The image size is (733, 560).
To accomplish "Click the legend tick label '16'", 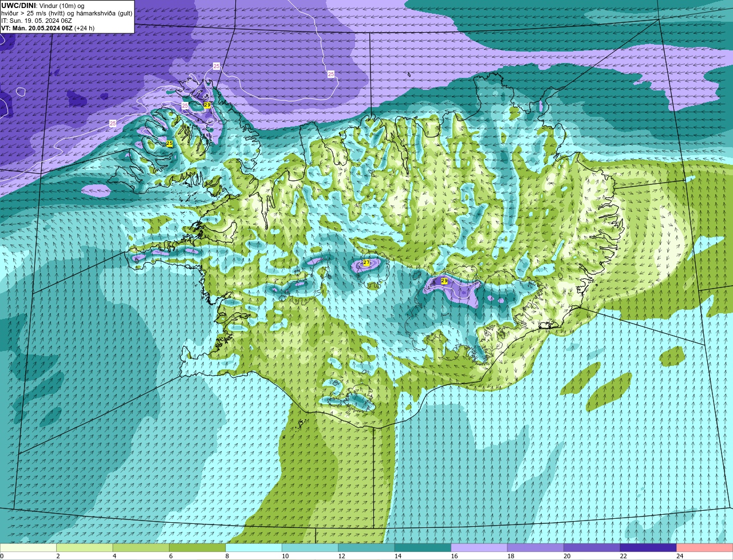I will point(454,556).
